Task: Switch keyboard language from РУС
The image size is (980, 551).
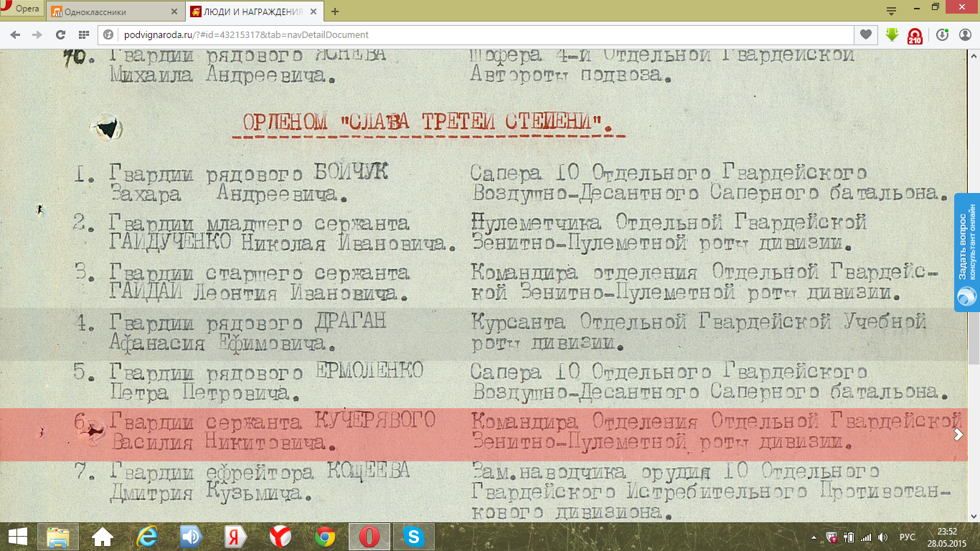Action: point(908,537)
